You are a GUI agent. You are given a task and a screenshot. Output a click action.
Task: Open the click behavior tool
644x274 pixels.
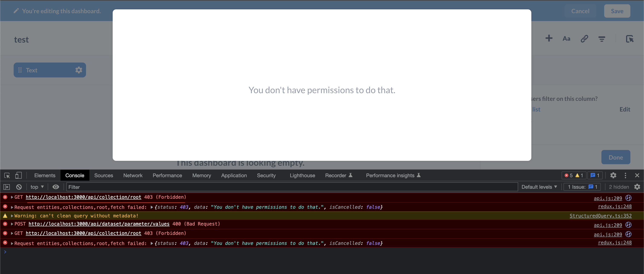coord(630,39)
